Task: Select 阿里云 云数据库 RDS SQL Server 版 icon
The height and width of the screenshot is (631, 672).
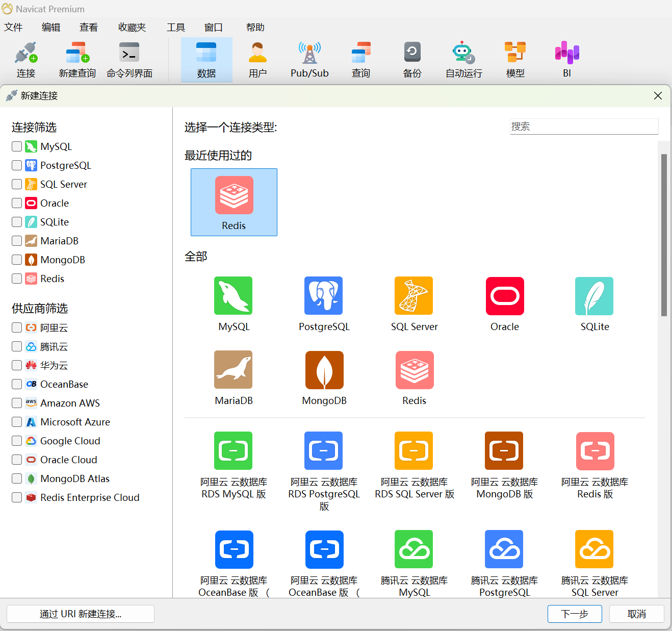Action: (414, 450)
